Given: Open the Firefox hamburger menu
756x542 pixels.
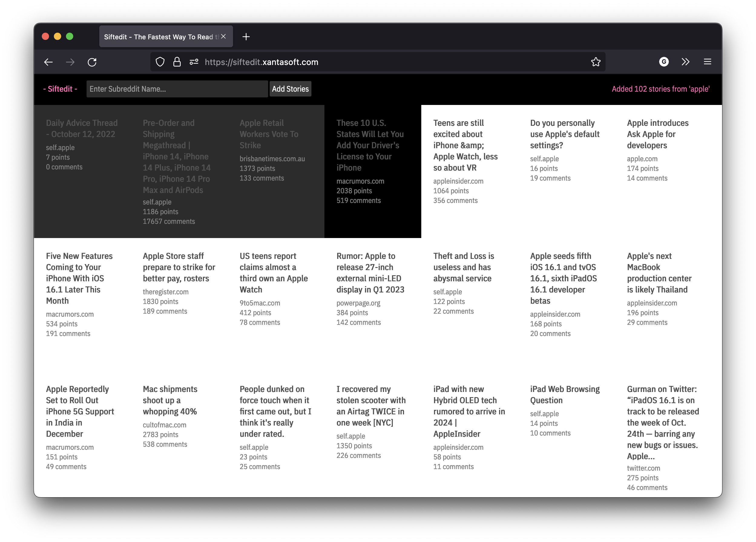Looking at the screenshot, I should click(707, 62).
